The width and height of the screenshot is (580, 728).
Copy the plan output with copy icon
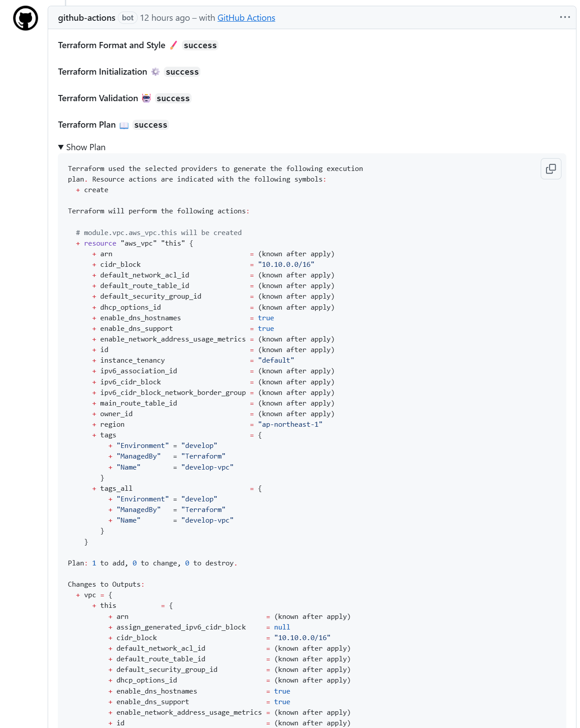pos(550,169)
